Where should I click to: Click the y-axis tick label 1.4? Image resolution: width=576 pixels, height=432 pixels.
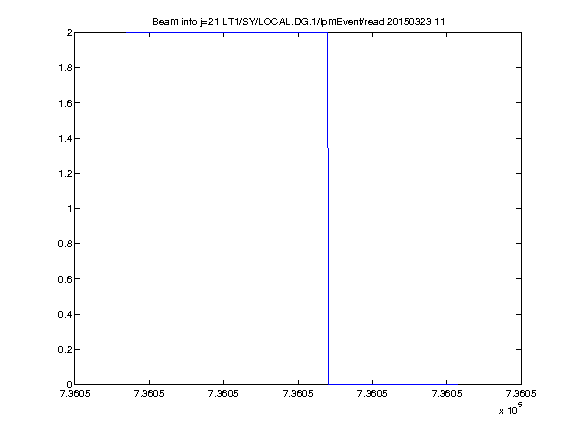click(x=65, y=138)
